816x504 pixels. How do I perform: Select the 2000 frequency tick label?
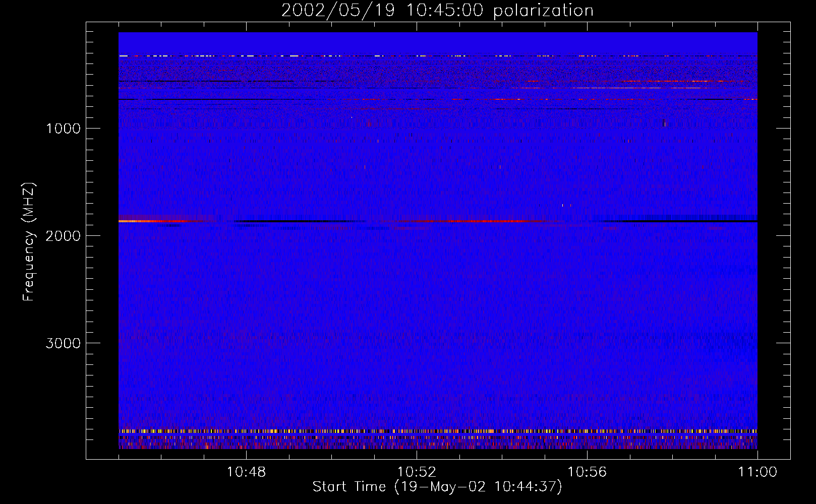click(x=63, y=236)
